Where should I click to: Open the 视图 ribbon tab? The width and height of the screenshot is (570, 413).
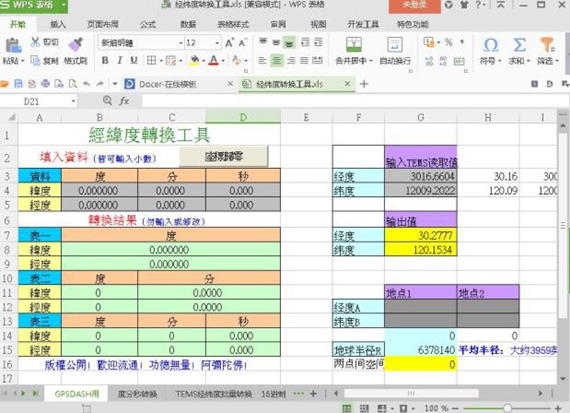point(318,24)
